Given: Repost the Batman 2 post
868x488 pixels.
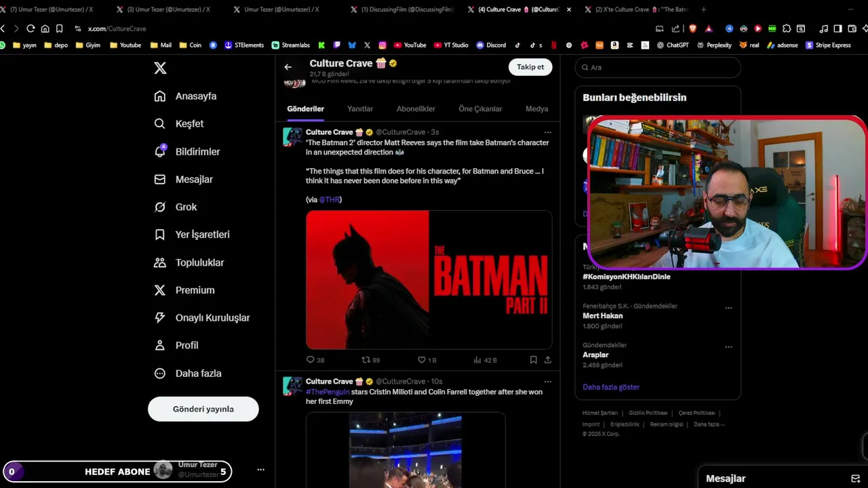Looking at the screenshot, I should click(371, 360).
